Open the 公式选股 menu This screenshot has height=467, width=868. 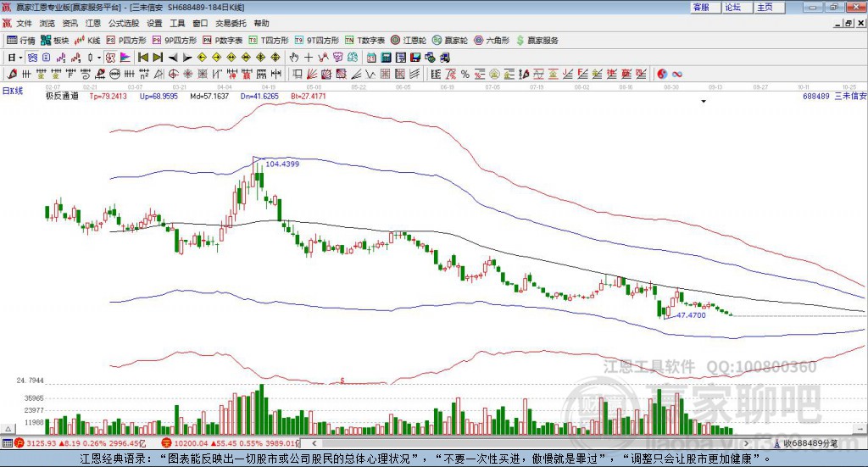click(124, 23)
